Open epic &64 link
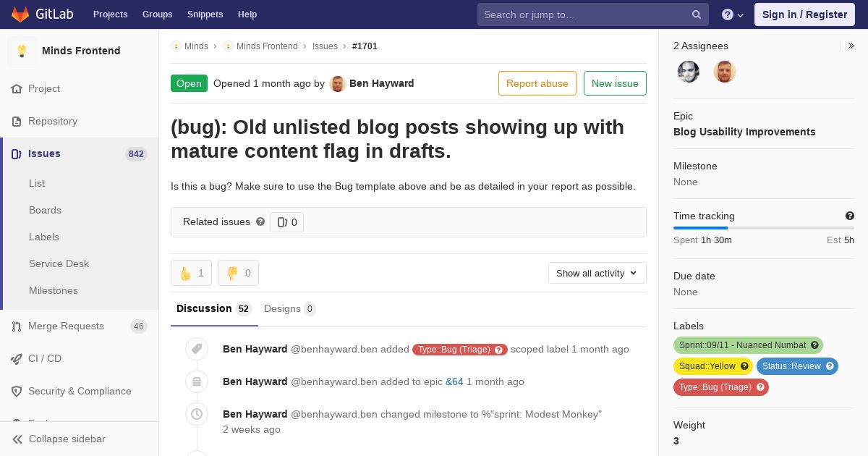The width and height of the screenshot is (868, 456). tap(454, 381)
